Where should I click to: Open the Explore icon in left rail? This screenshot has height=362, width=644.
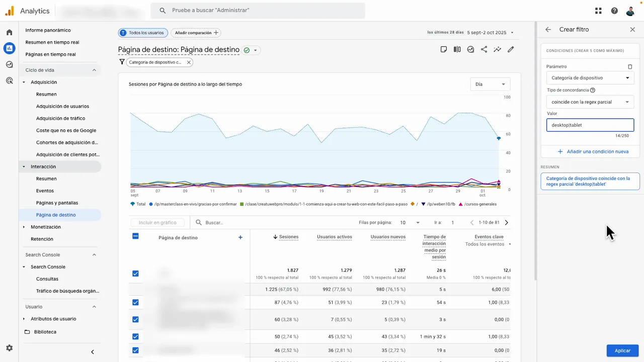click(x=9, y=64)
